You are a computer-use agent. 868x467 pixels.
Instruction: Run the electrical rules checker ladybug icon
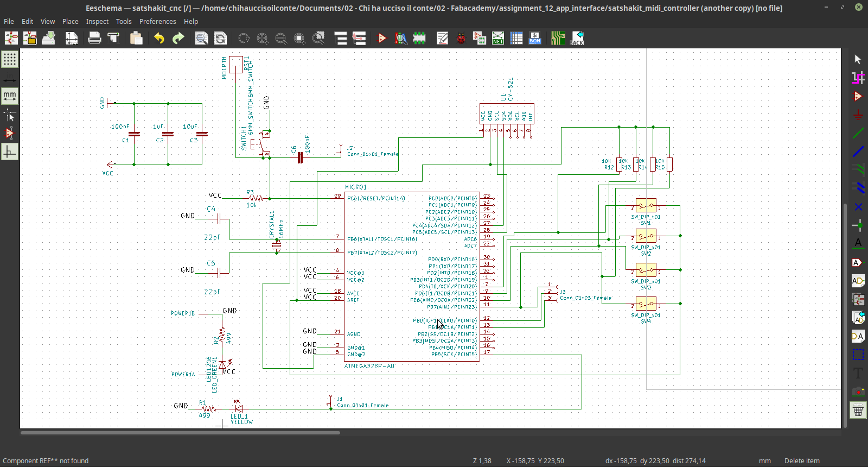pyautogui.click(x=461, y=38)
